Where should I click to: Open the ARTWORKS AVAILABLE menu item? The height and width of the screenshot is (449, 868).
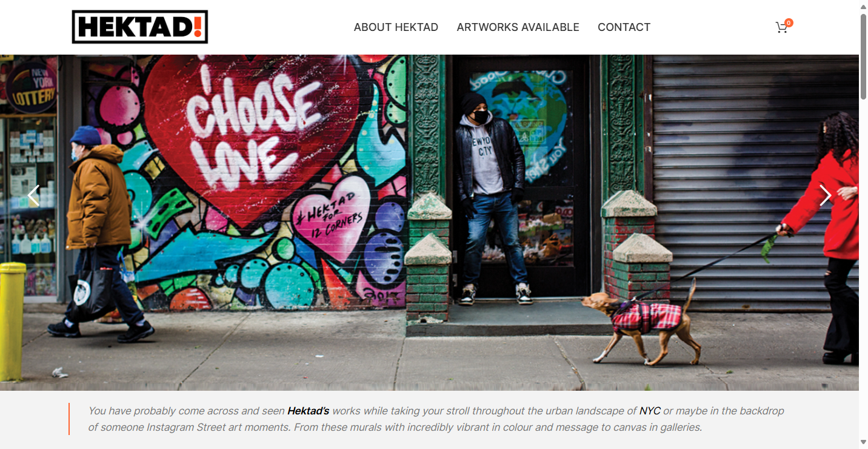point(518,27)
